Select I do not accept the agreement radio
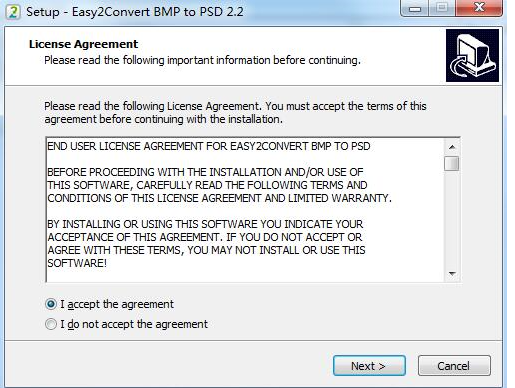This screenshot has height=388, width=515. (x=51, y=324)
